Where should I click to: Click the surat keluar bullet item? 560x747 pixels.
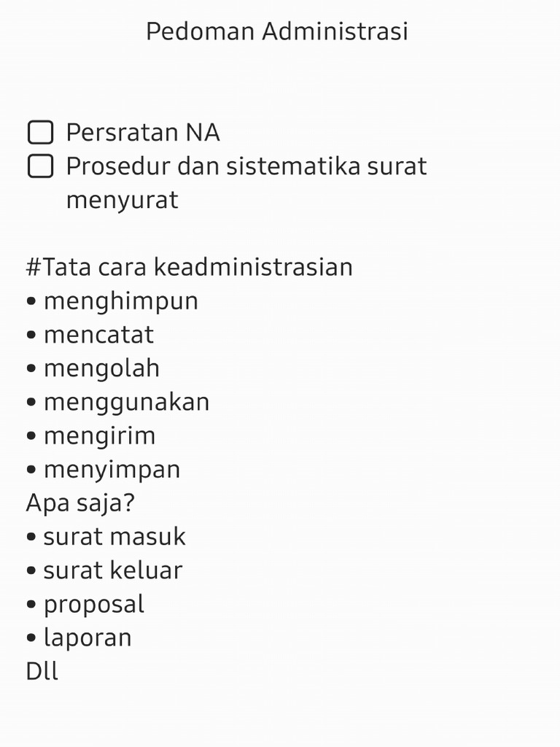(104, 570)
